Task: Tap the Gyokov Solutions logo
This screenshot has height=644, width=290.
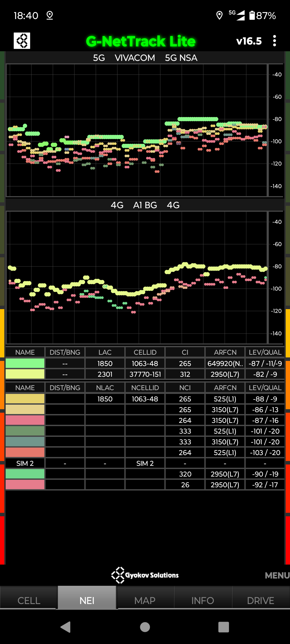Action: pyautogui.click(x=145, y=575)
